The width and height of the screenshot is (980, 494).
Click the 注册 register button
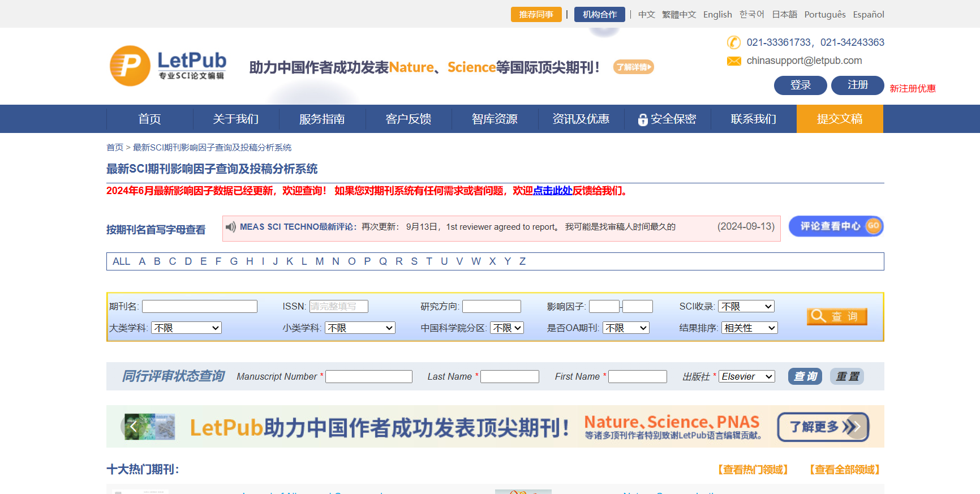[858, 85]
